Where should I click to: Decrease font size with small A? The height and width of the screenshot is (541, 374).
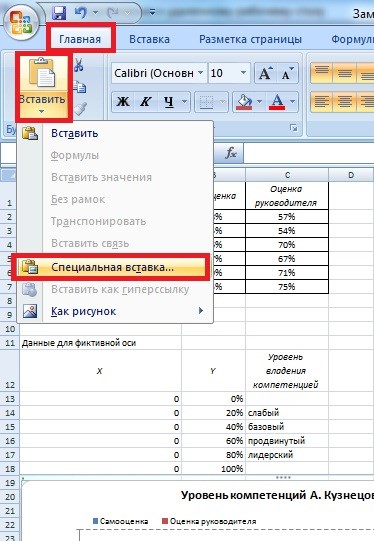coord(287,73)
